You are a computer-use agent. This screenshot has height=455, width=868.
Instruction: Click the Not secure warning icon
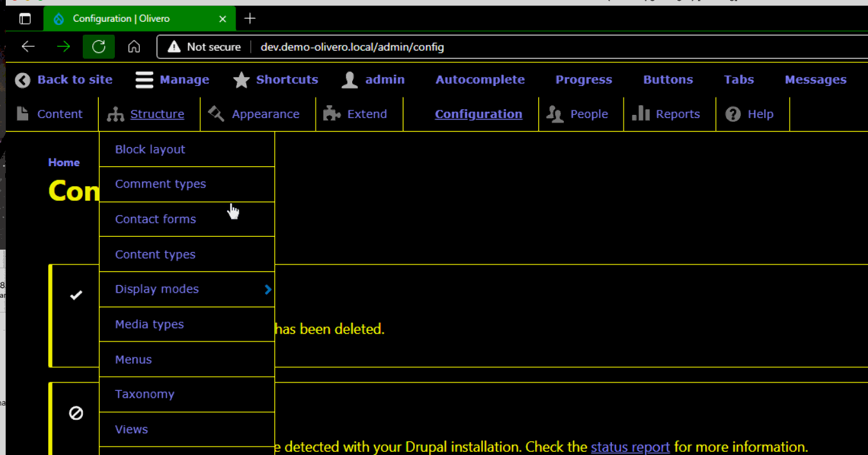click(174, 47)
